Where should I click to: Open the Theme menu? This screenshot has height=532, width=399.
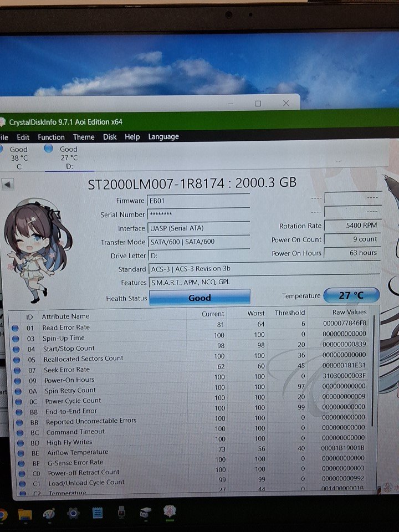point(84,137)
